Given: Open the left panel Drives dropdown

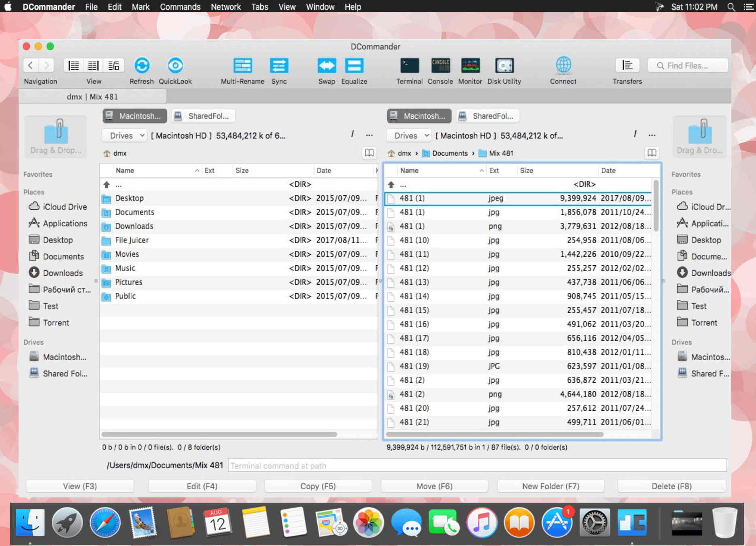Looking at the screenshot, I should [x=124, y=135].
